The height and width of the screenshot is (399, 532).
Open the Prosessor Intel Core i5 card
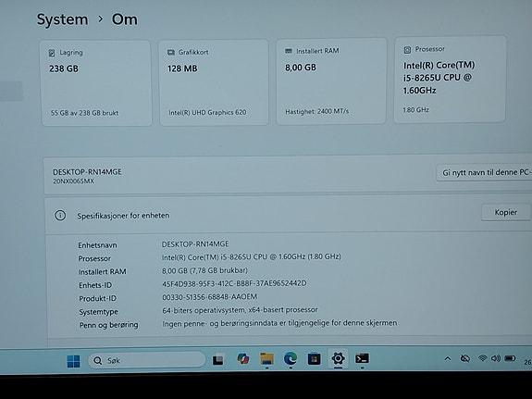pyautogui.click(x=450, y=79)
